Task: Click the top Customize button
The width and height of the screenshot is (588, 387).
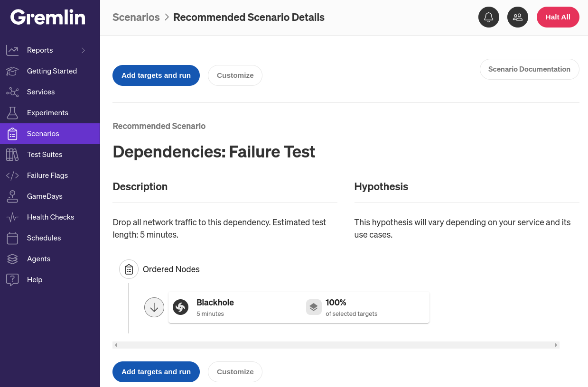Action: pyautogui.click(x=235, y=75)
